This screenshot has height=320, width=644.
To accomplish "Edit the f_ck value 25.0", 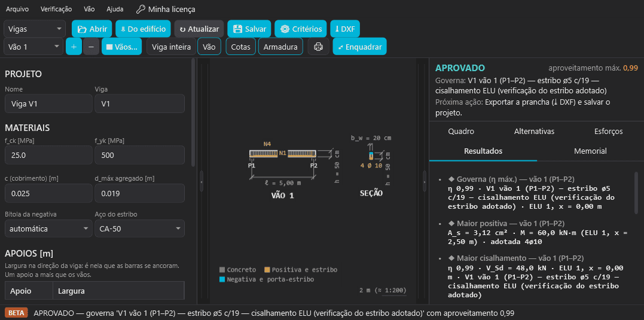I will tap(48, 156).
